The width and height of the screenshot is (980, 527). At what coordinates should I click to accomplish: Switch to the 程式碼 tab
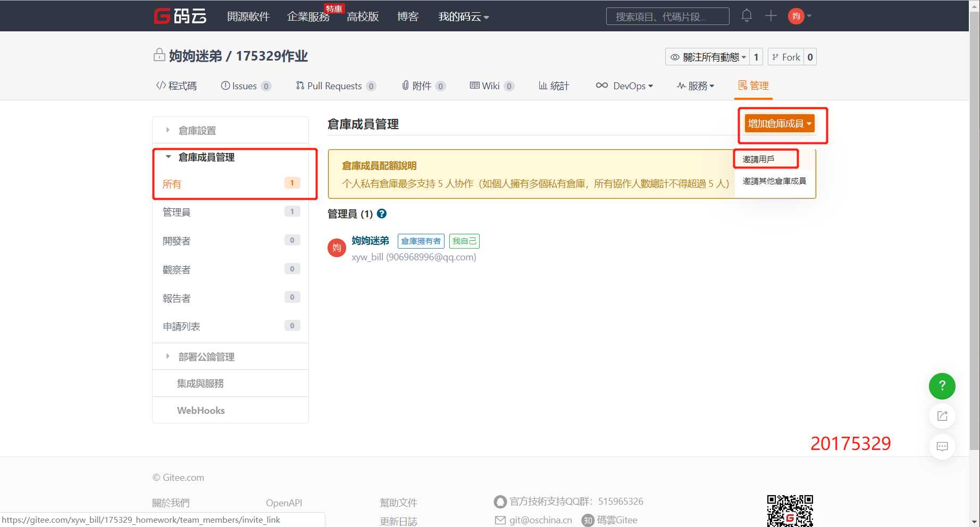coord(176,86)
